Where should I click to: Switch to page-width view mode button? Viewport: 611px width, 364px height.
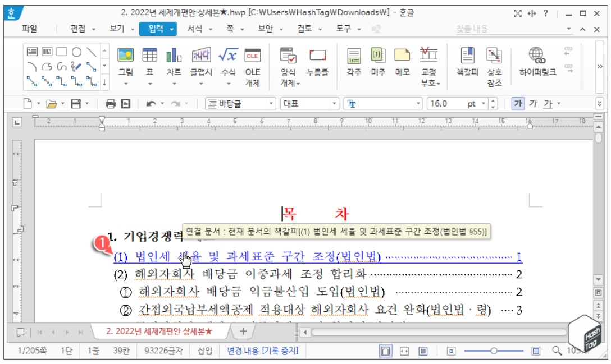click(404, 351)
